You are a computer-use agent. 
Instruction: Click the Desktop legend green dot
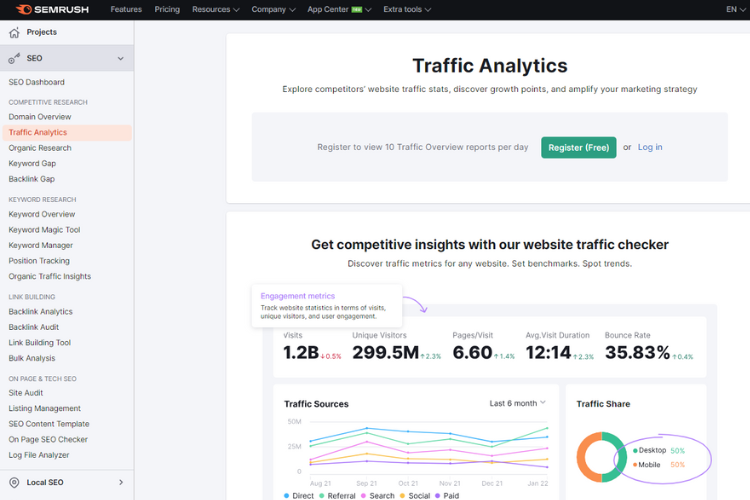click(635, 451)
